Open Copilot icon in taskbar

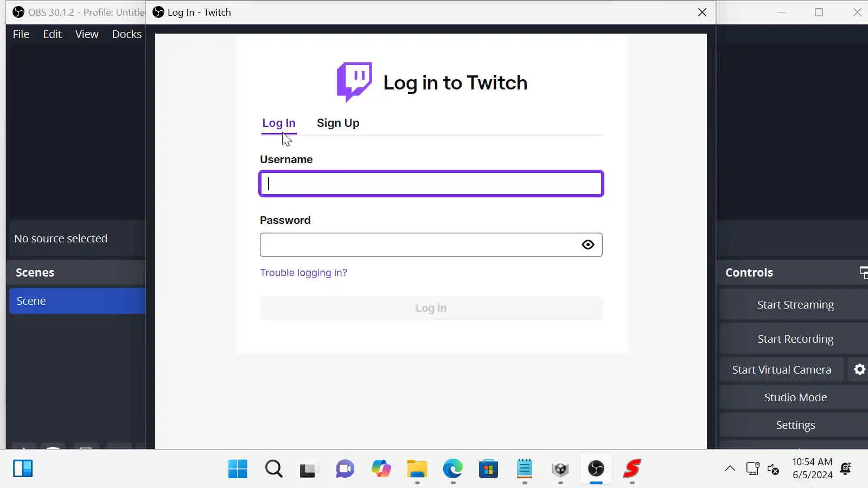[381, 469]
